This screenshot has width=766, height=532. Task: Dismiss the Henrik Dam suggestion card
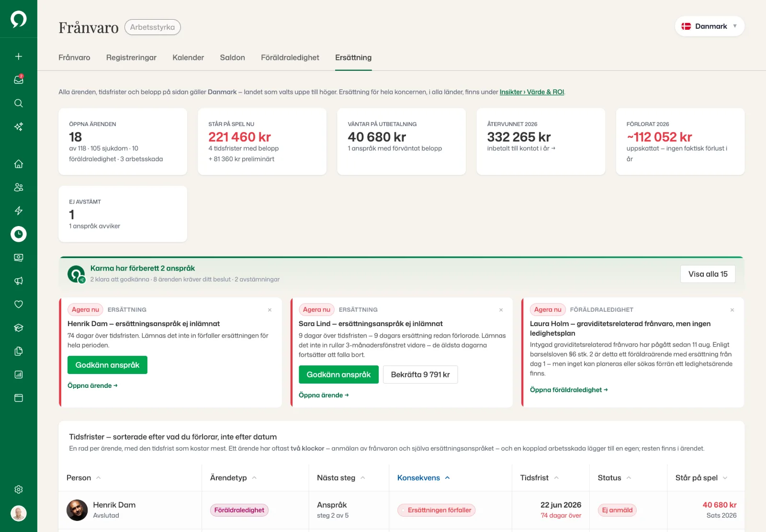point(270,310)
